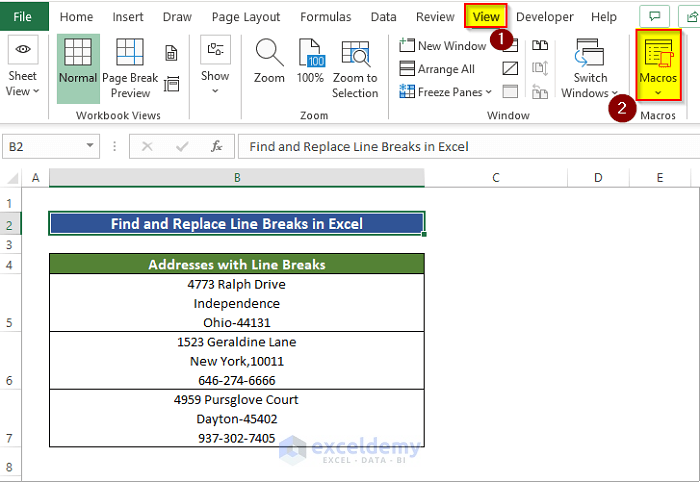
Task: Select row 2 header
Action: (x=10, y=224)
